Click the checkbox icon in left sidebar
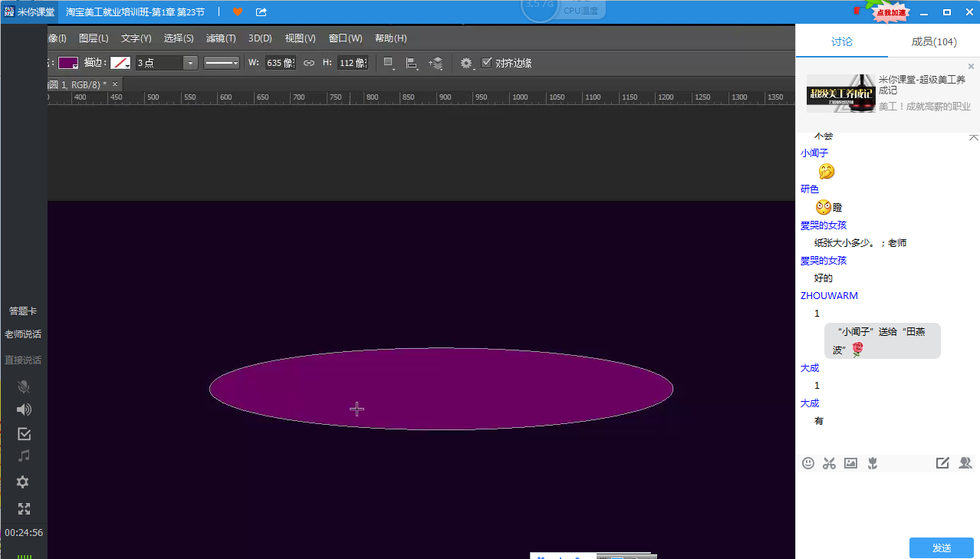 (24, 433)
